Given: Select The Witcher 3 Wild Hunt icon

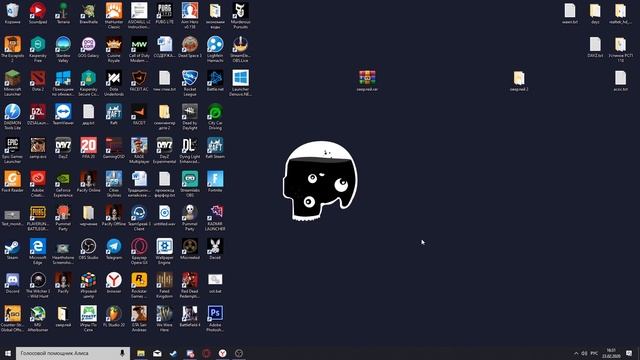Looking at the screenshot, I should click(38, 285).
